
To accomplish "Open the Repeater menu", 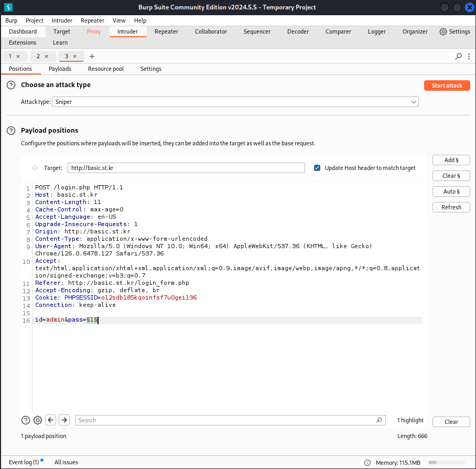I will [x=92, y=20].
